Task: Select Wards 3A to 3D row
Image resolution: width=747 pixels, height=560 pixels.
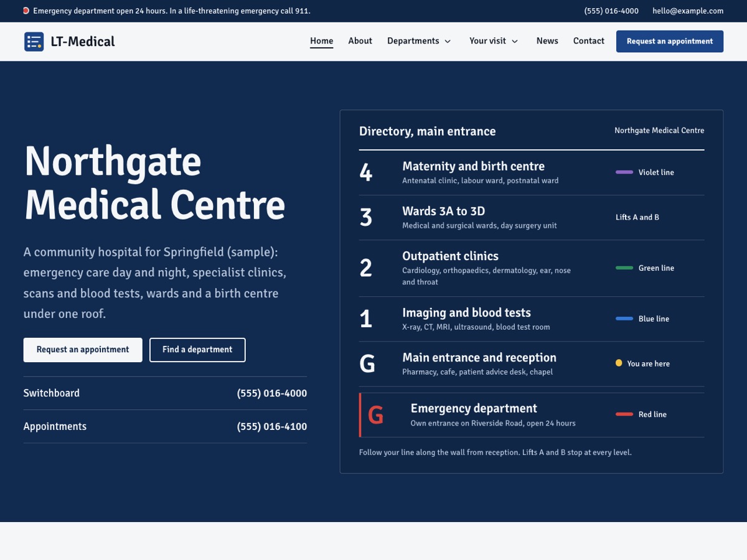Action: pos(532,218)
